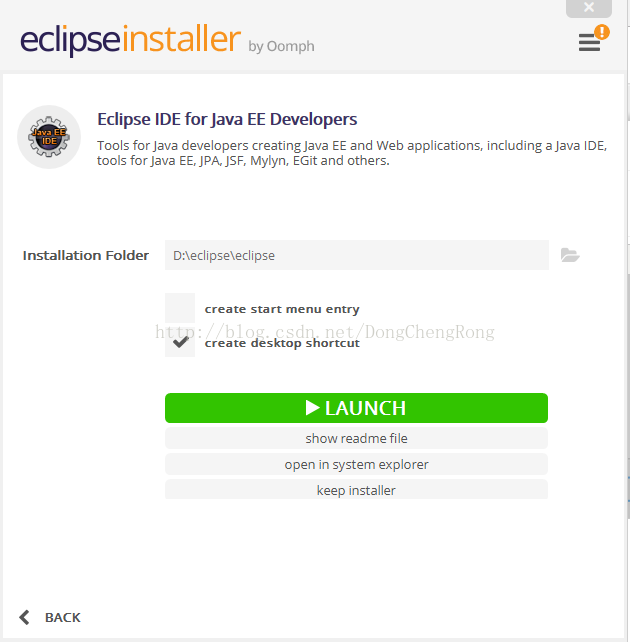The width and height of the screenshot is (630, 642).
Task: Toggle via the 'create desktop shortcut' label
Action: [282, 343]
